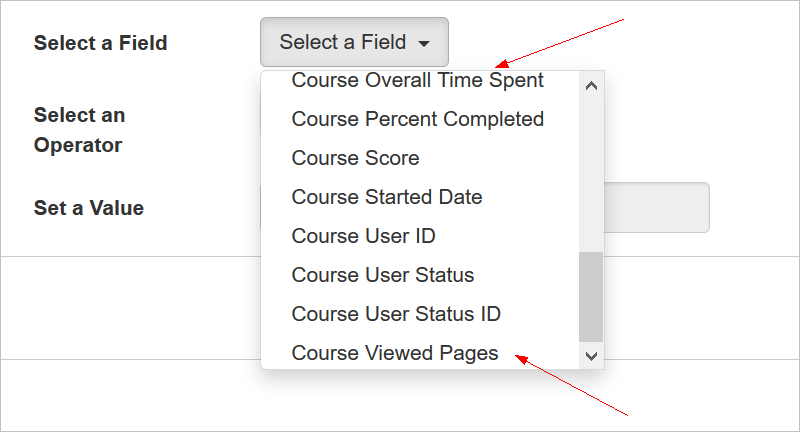Click the Set a Value label
The width and height of the screenshot is (800, 432).
88,208
